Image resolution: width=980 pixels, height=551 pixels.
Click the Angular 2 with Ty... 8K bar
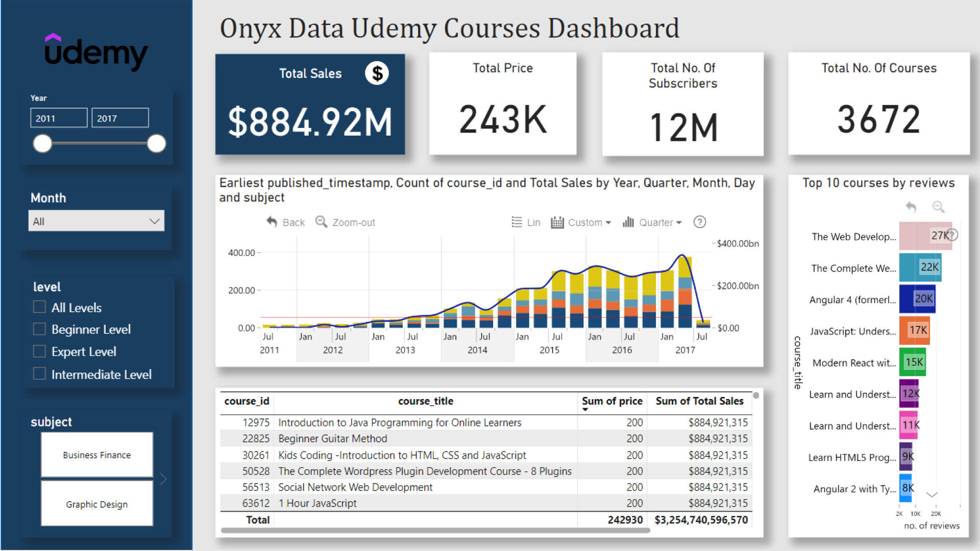point(905,488)
